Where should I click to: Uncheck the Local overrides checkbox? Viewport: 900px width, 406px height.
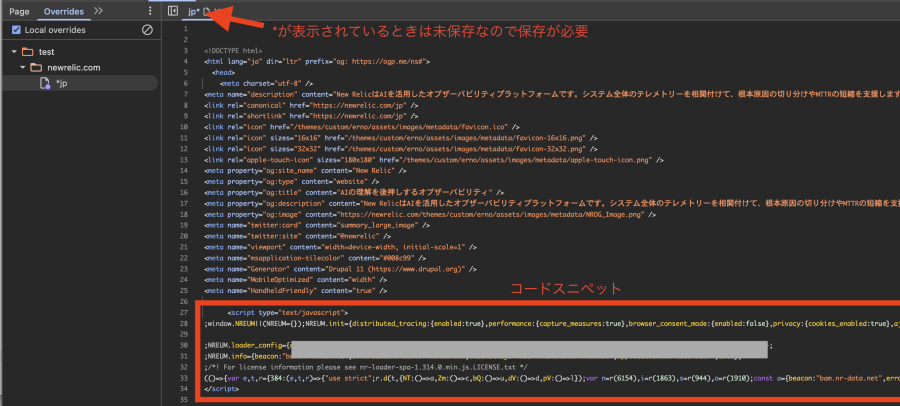coord(17,30)
